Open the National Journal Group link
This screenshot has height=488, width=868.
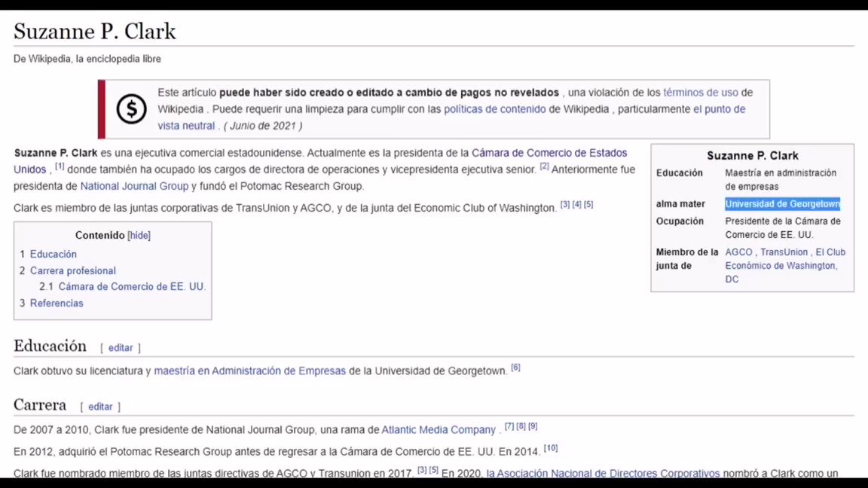(x=134, y=186)
